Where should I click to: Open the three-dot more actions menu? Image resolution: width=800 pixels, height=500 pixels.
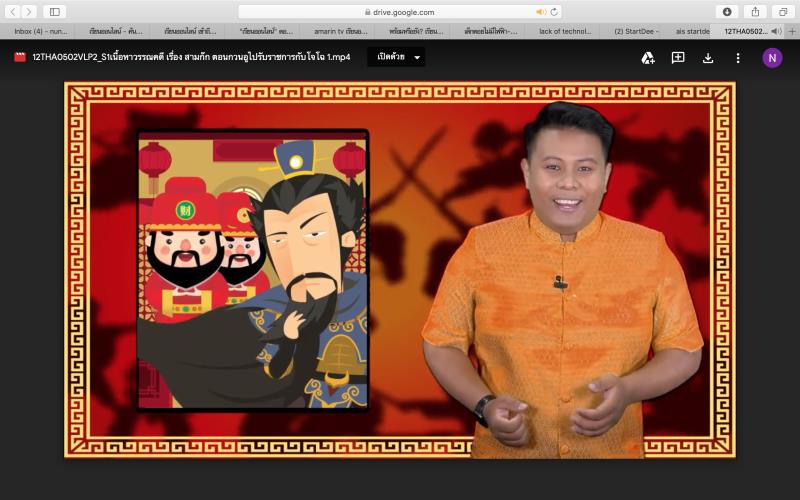coord(738,58)
